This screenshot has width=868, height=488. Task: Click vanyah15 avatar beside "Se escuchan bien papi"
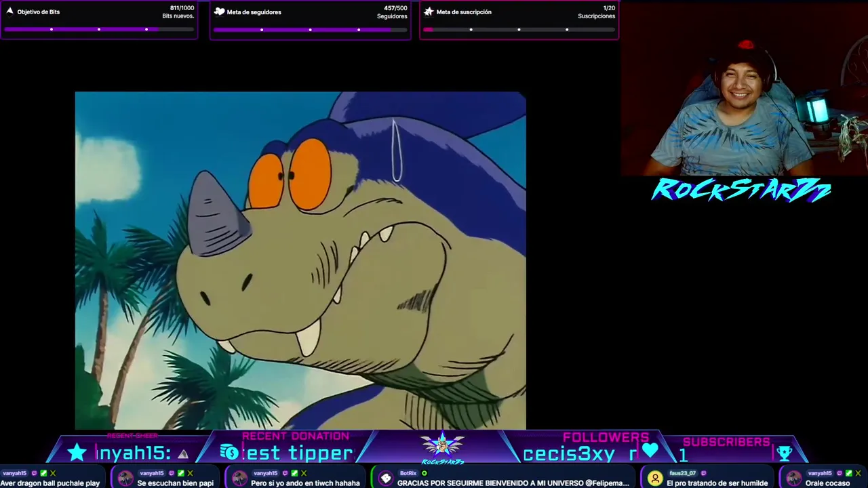pyautogui.click(x=125, y=479)
